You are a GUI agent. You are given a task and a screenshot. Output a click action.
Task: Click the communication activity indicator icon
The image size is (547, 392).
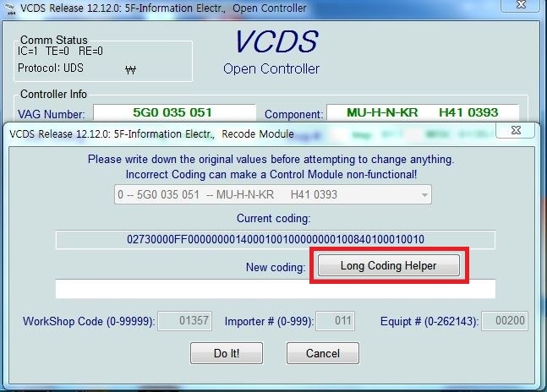tap(130, 69)
